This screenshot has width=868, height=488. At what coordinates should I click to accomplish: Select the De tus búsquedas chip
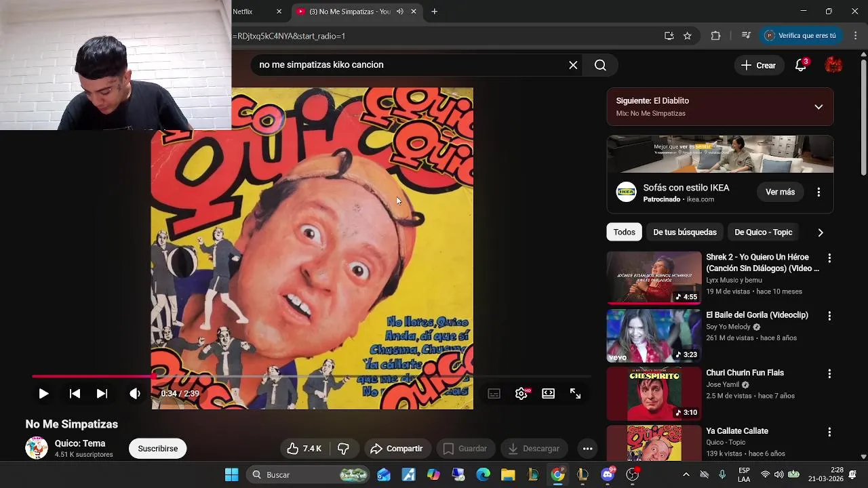coord(685,232)
